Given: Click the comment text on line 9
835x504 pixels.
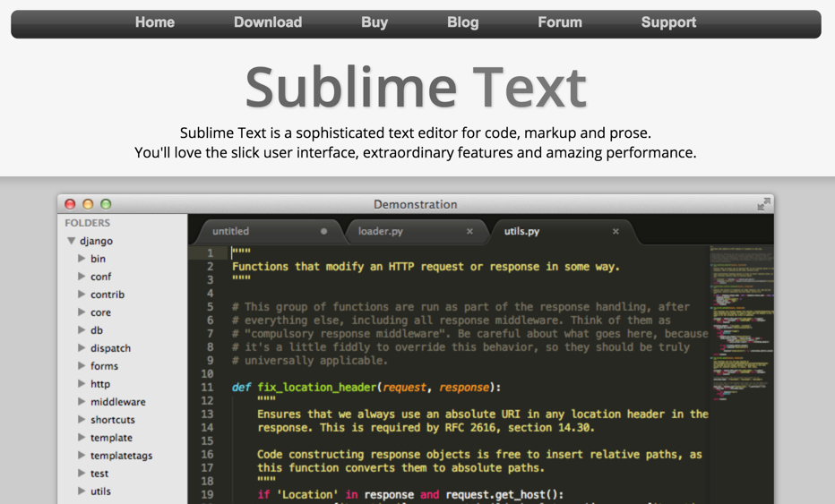Looking at the screenshot, I should 310,360.
